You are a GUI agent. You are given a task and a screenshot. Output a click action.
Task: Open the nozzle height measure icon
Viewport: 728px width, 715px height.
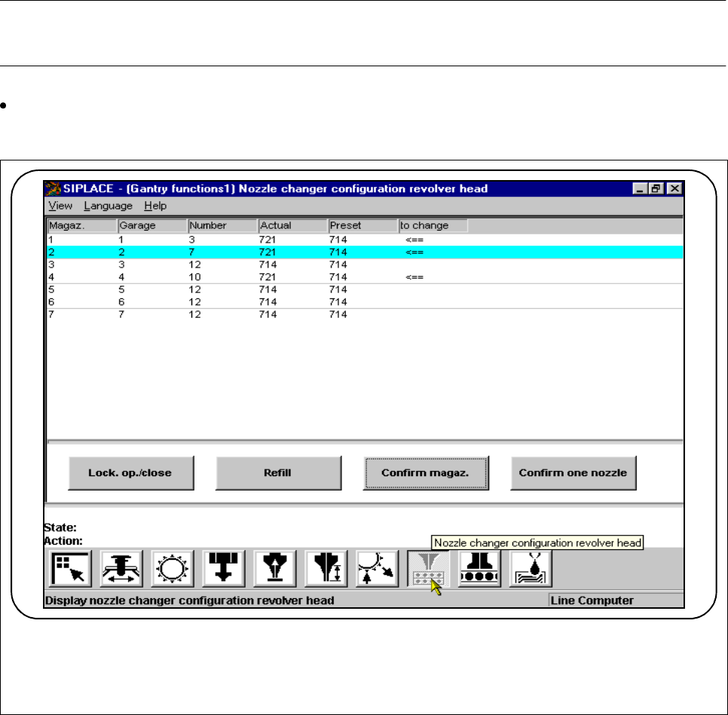pyautogui.click(x=326, y=569)
